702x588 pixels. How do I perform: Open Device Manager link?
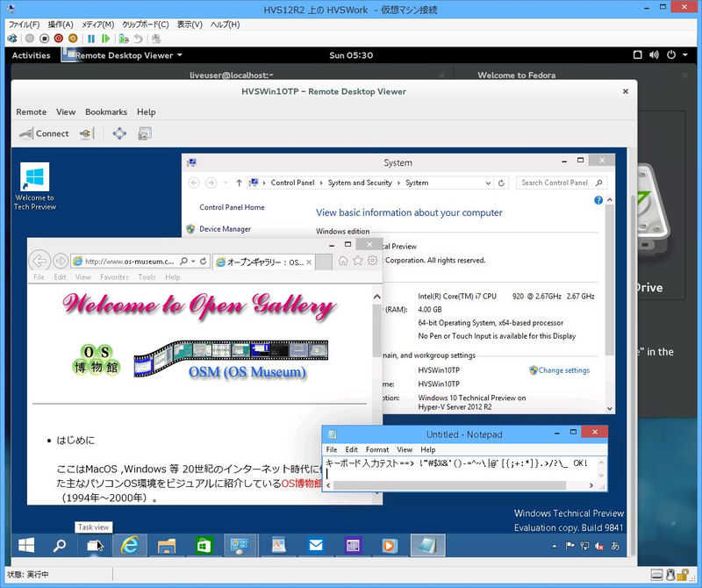(x=225, y=229)
